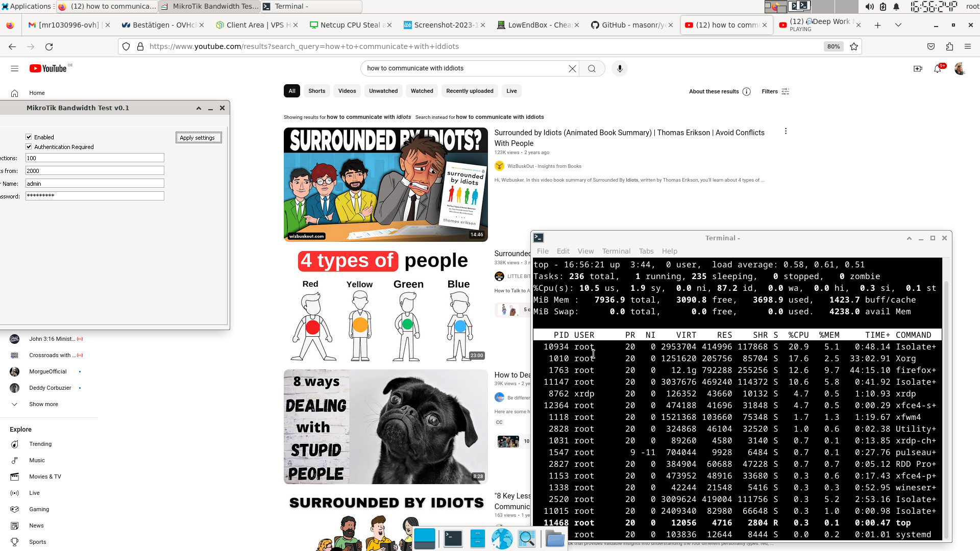
Task: Open the Terminal menu in the terminal menu bar
Action: pyautogui.click(x=616, y=251)
